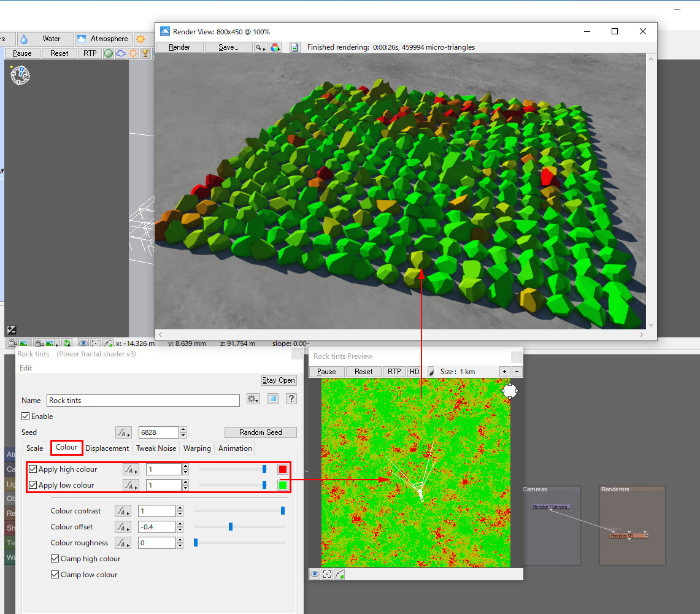Toggle the Clamp low colour checkbox
700x614 pixels.
(55, 575)
